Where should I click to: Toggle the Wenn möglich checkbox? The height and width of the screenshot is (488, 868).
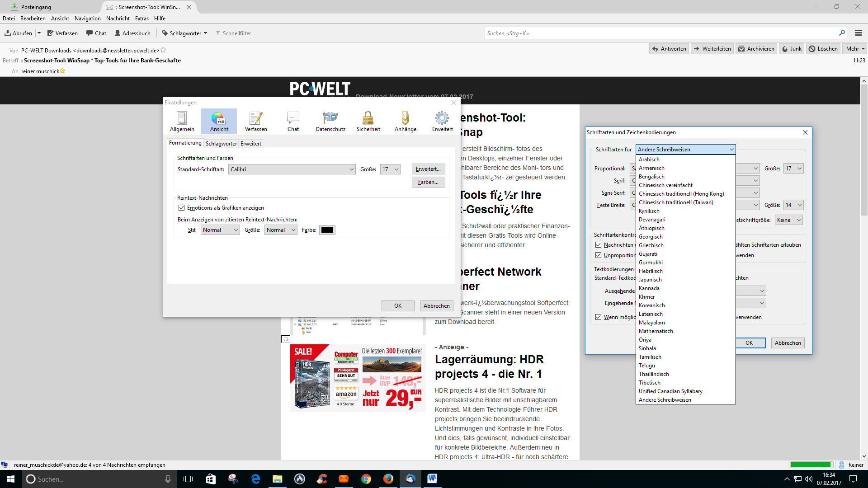click(x=599, y=317)
